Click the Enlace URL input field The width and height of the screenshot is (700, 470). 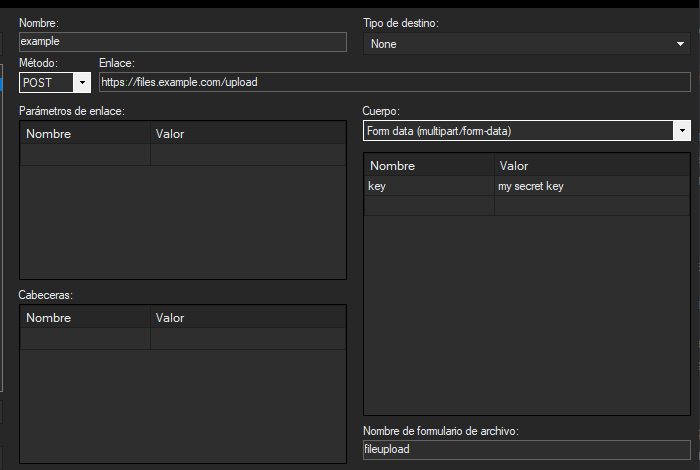pos(395,82)
